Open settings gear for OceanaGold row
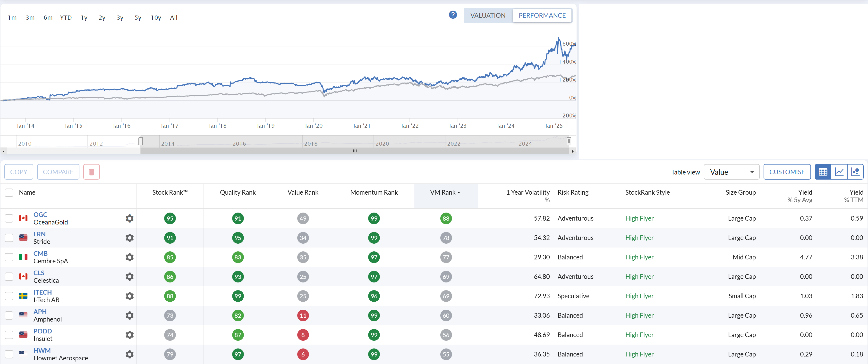This screenshot has height=364, width=868. point(130,219)
